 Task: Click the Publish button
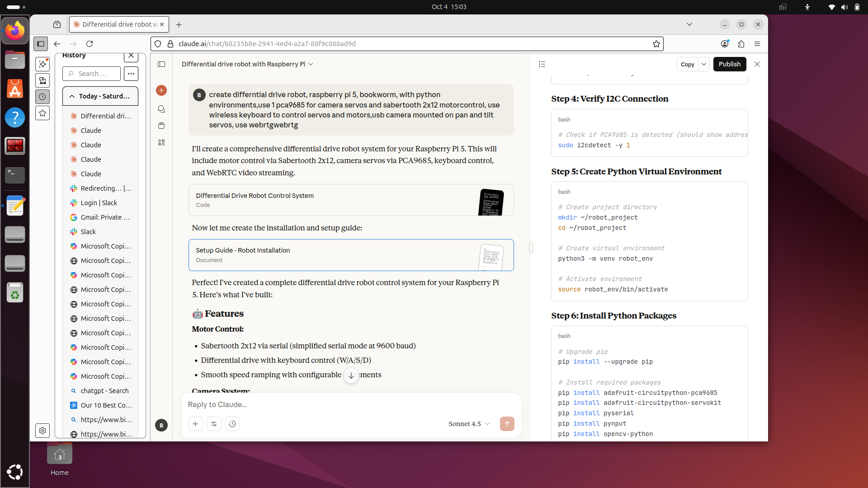pyautogui.click(x=729, y=64)
